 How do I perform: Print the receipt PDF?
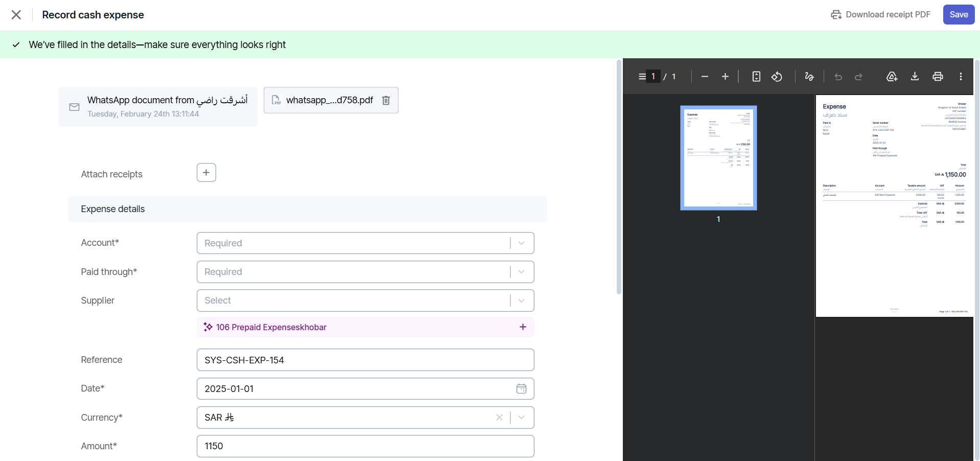[x=938, y=77]
